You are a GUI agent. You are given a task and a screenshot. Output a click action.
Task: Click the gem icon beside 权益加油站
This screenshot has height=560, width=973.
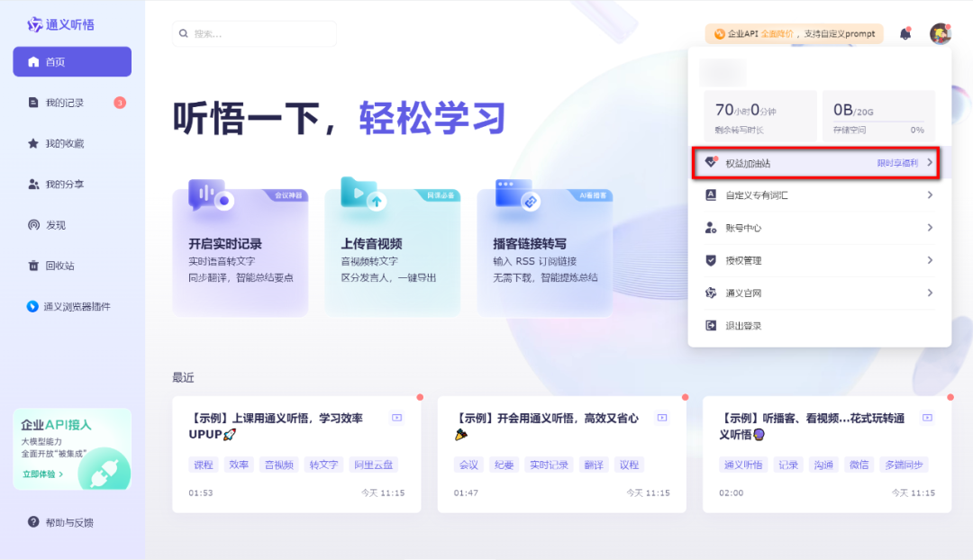(711, 162)
